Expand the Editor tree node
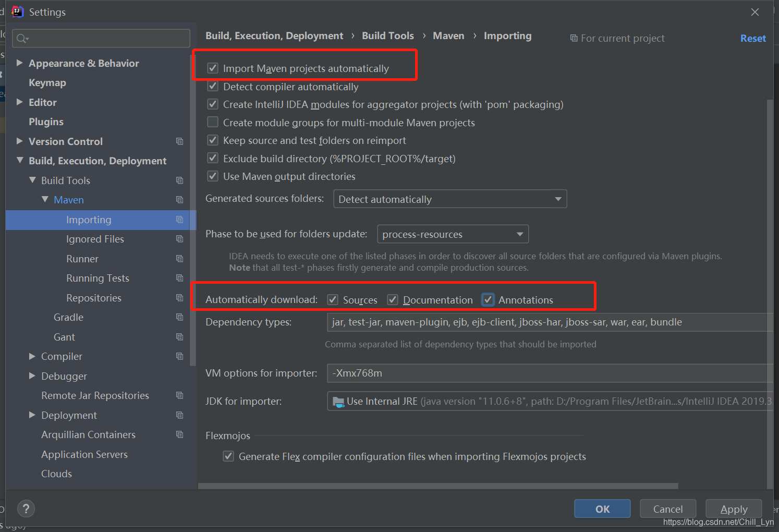The width and height of the screenshot is (779, 532). click(x=20, y=102)
